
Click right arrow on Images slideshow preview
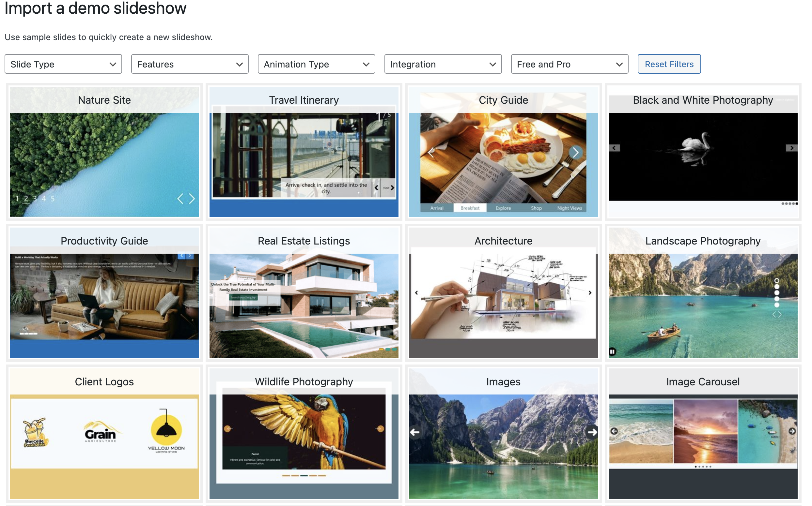(x=592, y=432)
